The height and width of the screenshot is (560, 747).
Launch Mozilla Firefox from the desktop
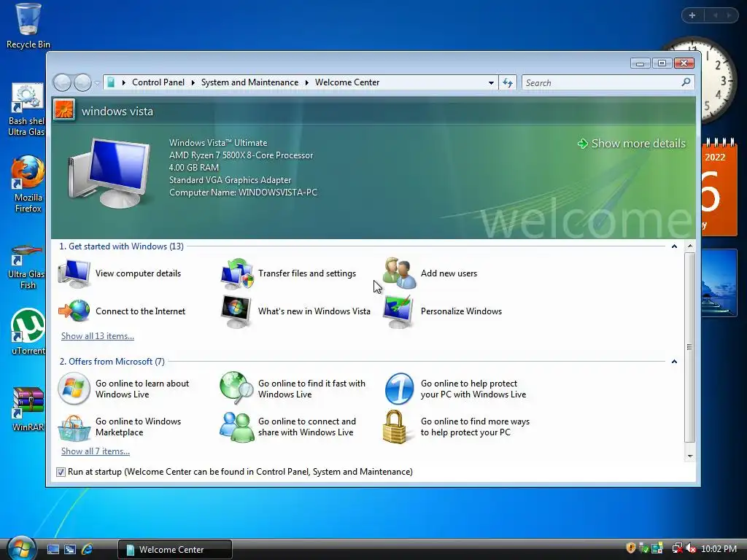click(x=28, y=184)
